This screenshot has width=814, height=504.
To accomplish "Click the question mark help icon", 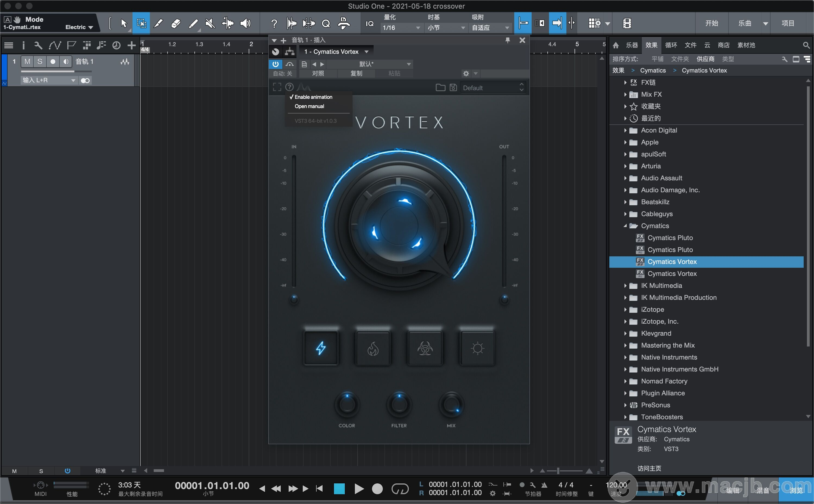I will pos(274,23).
